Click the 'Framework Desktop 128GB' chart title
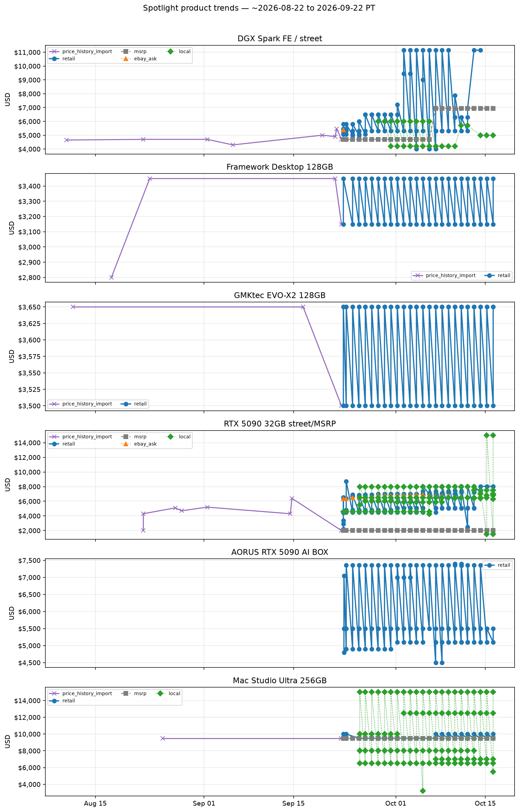Image resolution: width=519 pixels, height=812 pixels. (x=280, y=167)
